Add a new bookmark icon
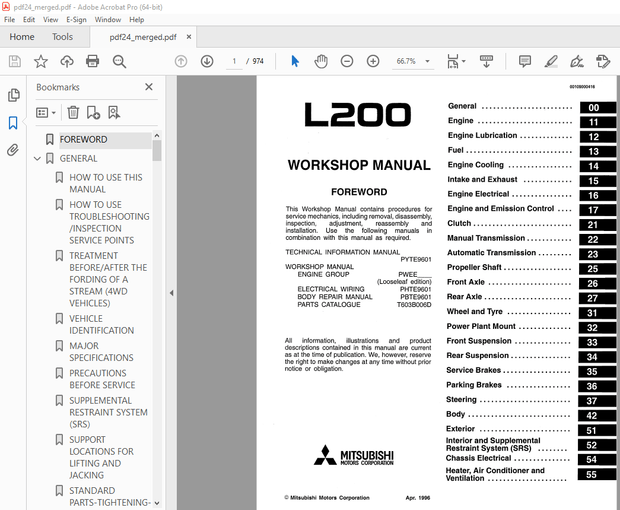620x510 pixels. (x=93, y=113)
